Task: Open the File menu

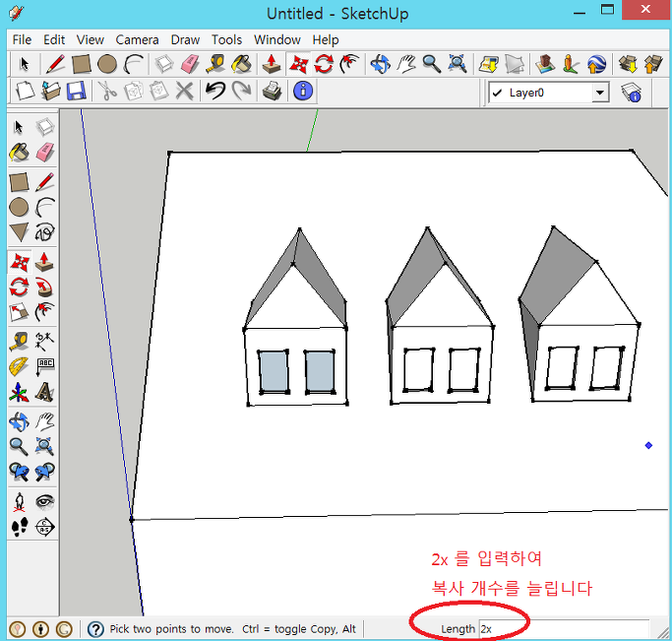Action: click(x=22, y=39)
